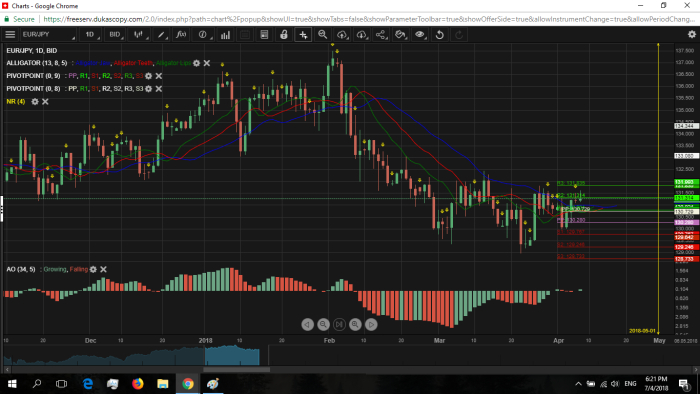Screen dimensions: 700x394
Task: Toggle the crosshair cursor tool
Action: click(303, 34)
